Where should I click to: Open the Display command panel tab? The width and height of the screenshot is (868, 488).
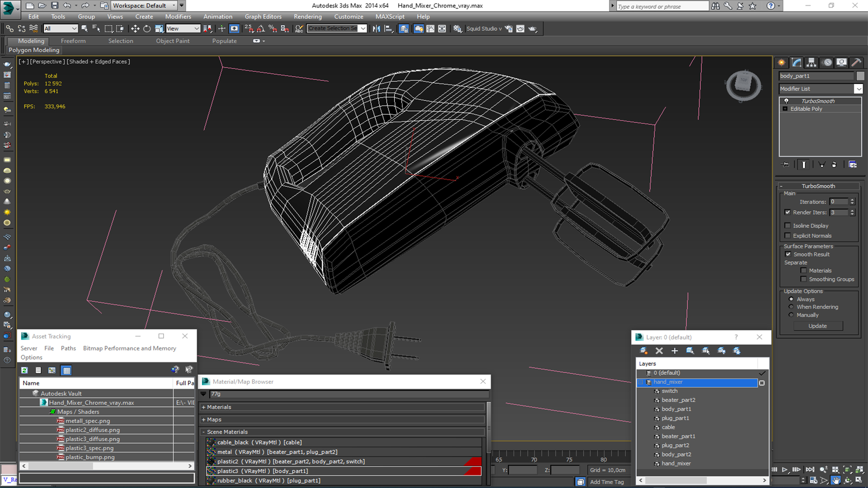(x=841, y=62)
